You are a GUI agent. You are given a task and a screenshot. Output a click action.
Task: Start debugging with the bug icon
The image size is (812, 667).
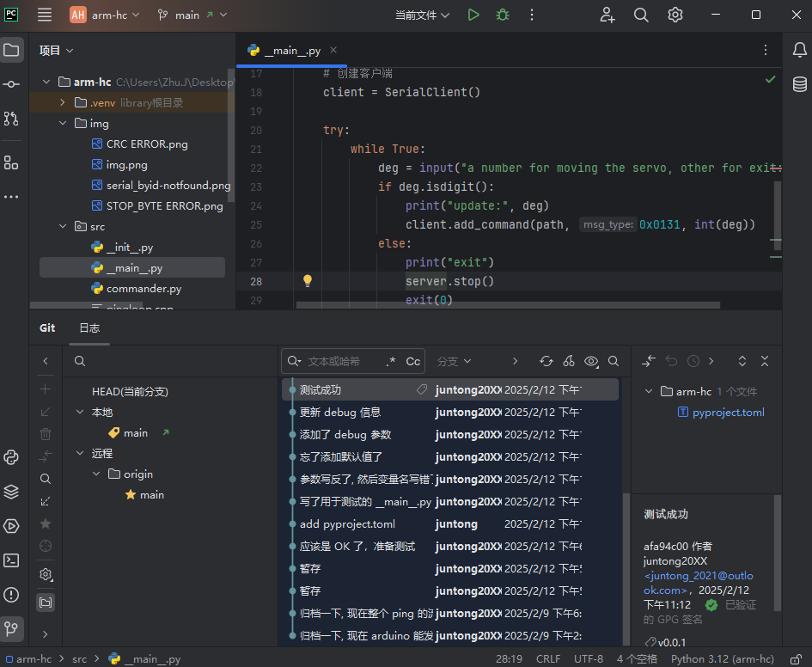(x=503, y=15)
